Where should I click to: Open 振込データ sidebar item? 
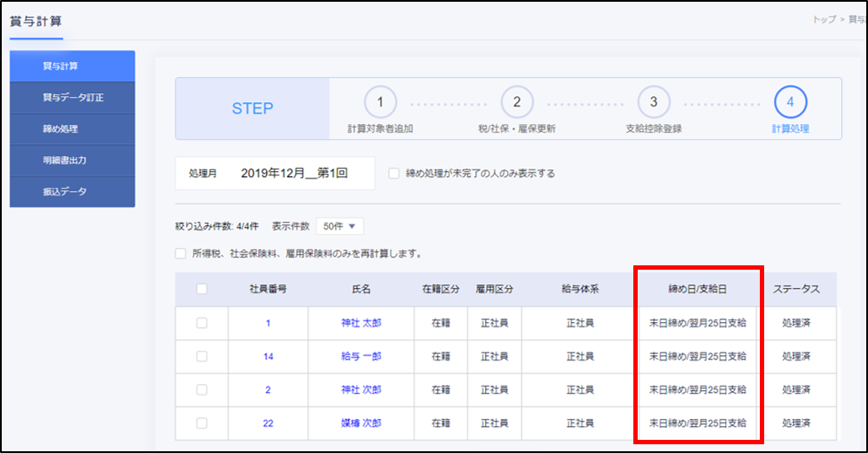coord(72,192)
